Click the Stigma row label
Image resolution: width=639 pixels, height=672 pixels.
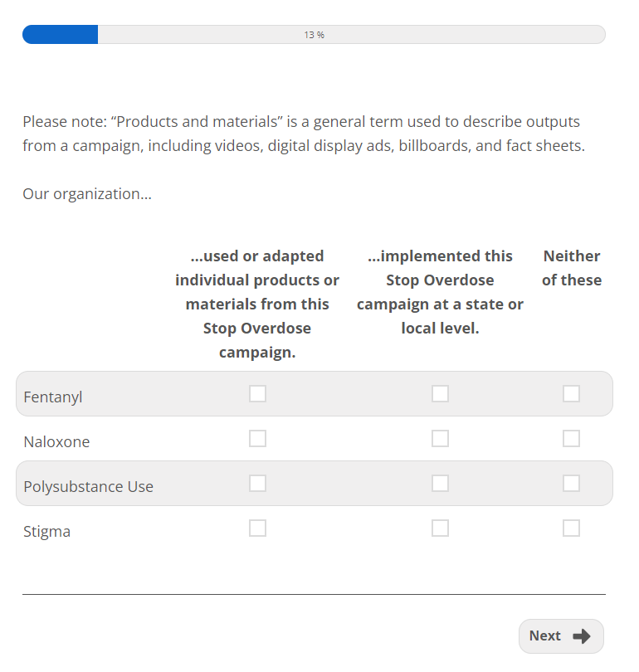pos(46,532)
